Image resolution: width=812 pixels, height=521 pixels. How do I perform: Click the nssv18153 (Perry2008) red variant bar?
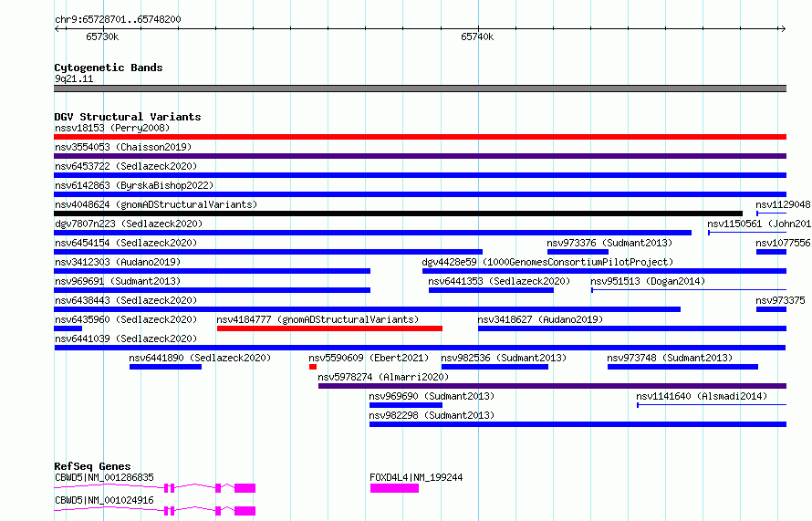(x=420, y=137)
